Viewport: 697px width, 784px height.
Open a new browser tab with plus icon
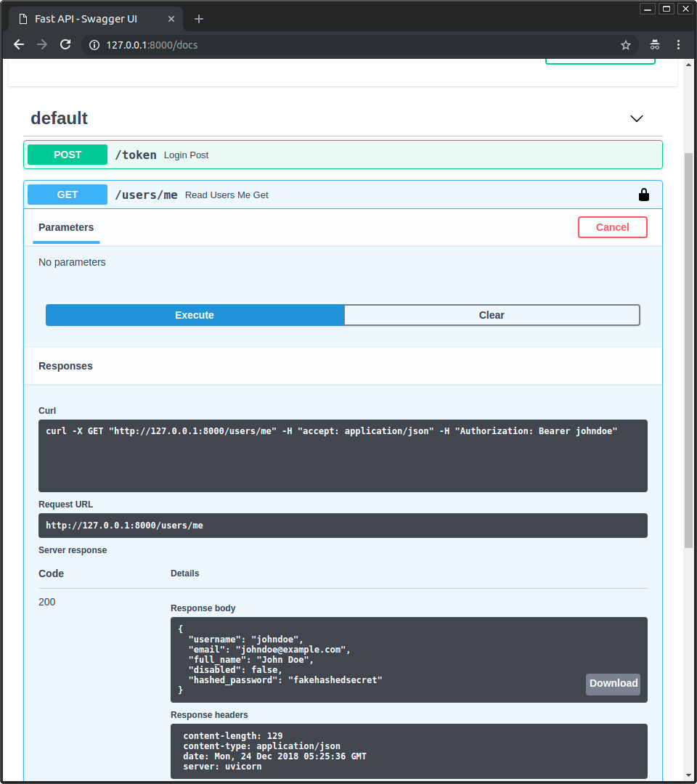198,19
